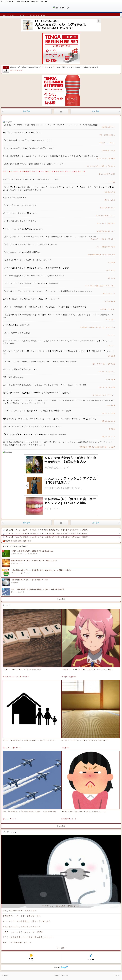Click the home icon in upper article navigation
Screen dimensions: 122x980
61,111
